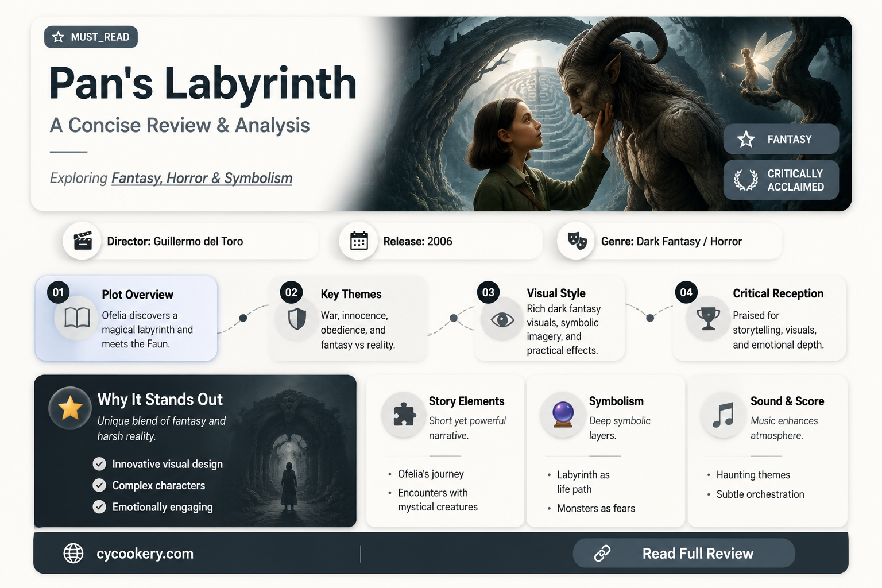Click the eye icon in Visual Style

coord(502,320)
